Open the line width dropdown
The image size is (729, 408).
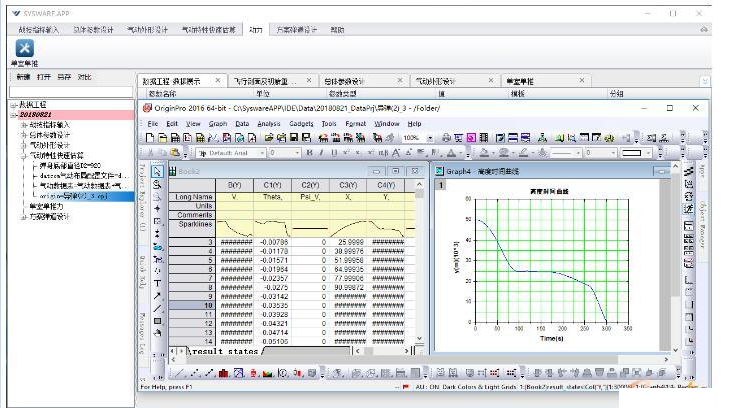click(613, 153)
